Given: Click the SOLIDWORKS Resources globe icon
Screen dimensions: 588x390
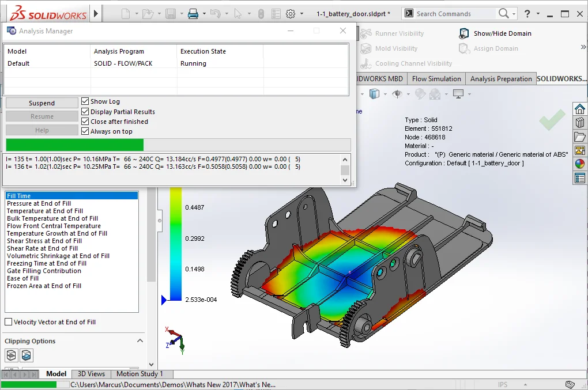Looking at the screenshot, I should click(x=581, y=163).
